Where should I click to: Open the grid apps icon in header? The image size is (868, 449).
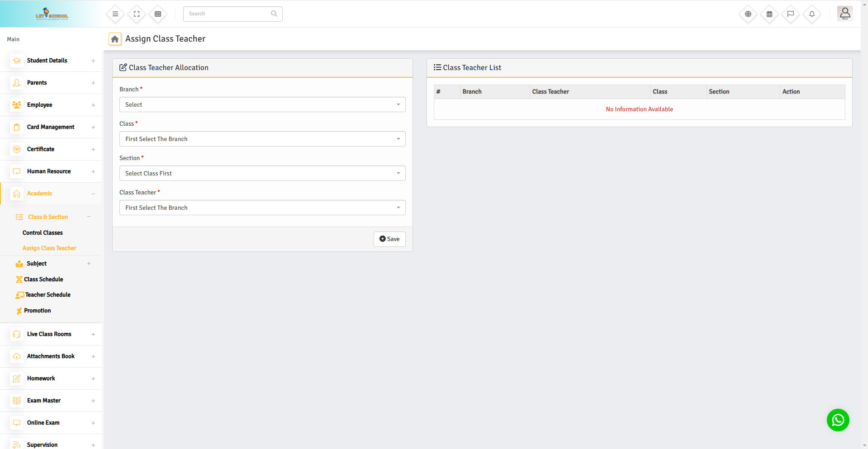click(x=158, y=14)
